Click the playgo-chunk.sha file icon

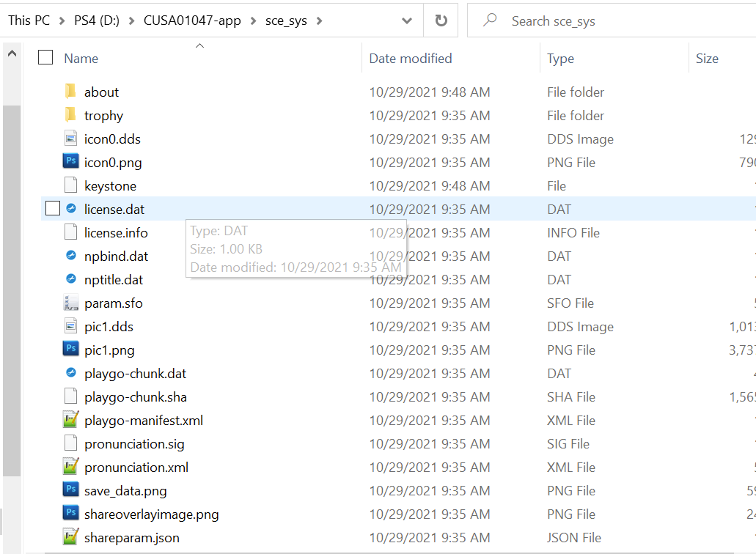tap(70, 396)
